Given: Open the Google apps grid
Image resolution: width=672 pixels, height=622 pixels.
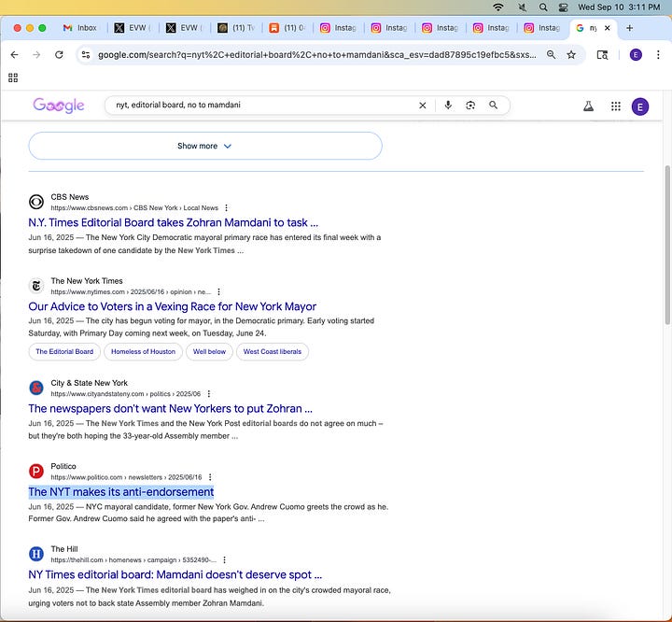Looking at the screenshot, I should tap(616, 106).
